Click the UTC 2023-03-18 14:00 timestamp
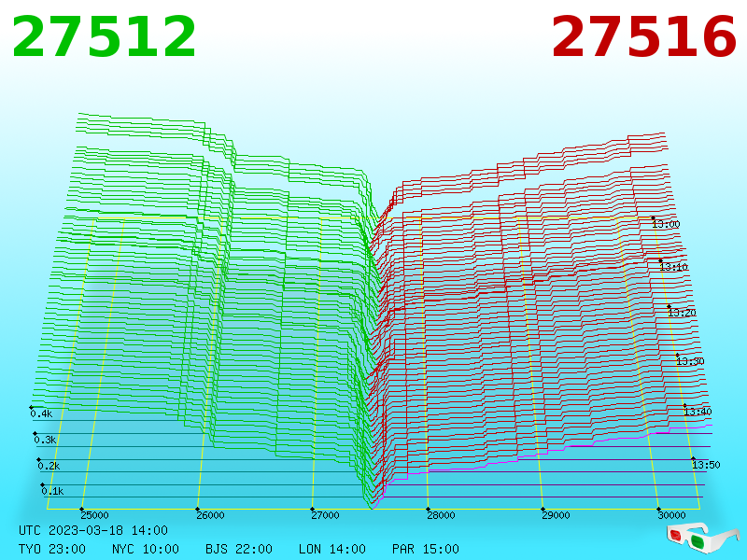This screenshot has height=560, width=747. [x=93, y=530]
